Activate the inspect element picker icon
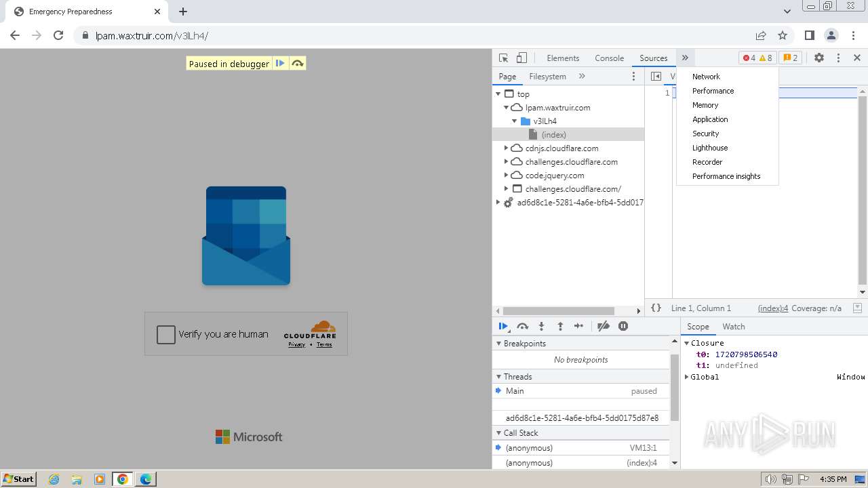Viewport: 868px width, 488px height. (503, 58)
